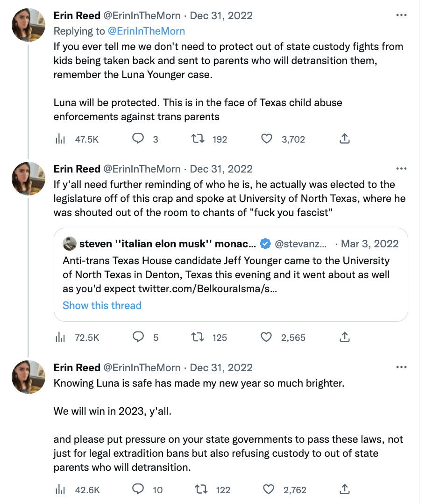Open the quoted tweet by steven monacelli
Viewport: 426px width, 504px height.
click(x=231, y=266)
